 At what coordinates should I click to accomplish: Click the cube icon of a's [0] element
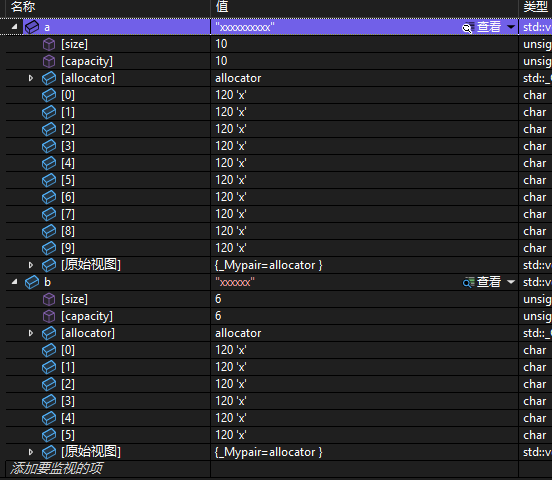click(49, 95)
